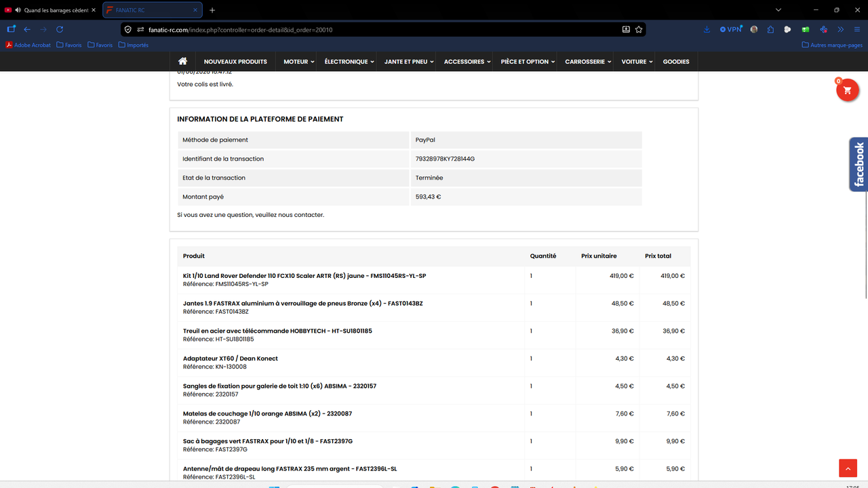Viewport: 868px width, 488px height.
Task: Open the Adobe Acrobat bookmark
Action: [28, 45]
